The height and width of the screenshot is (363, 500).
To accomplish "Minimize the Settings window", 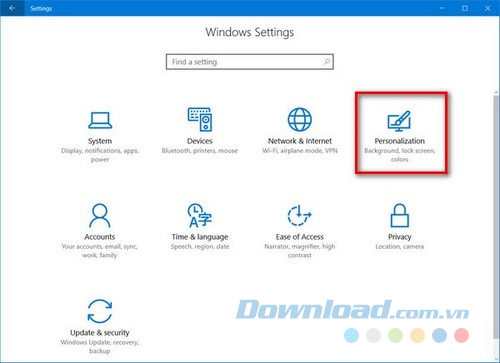I will coord(442,8).
